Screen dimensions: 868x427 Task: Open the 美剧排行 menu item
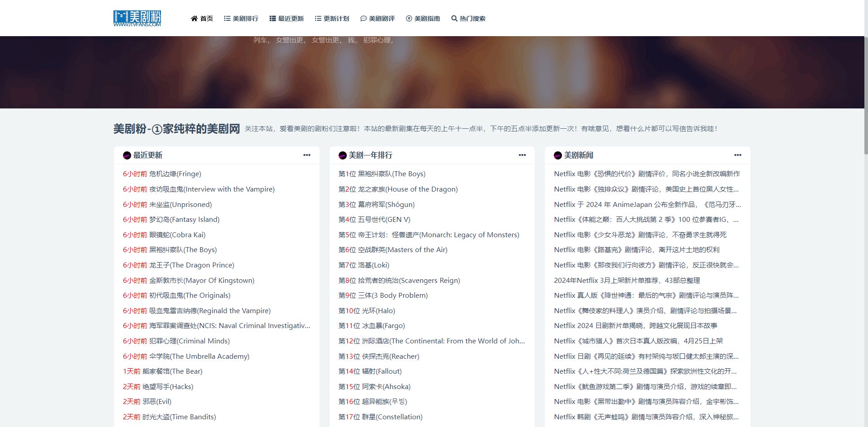coord(241,19)
